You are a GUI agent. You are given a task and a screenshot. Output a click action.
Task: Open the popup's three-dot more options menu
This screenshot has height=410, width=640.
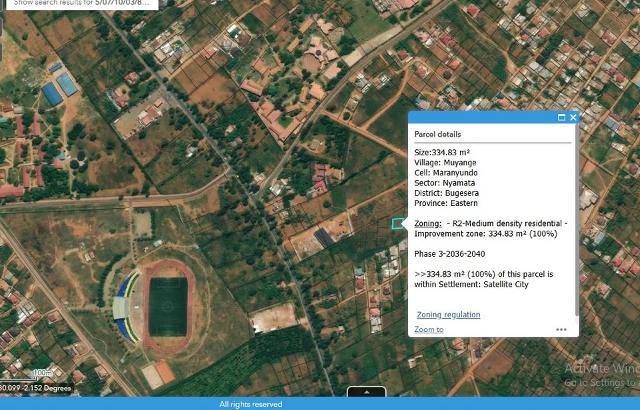(561, 330)
